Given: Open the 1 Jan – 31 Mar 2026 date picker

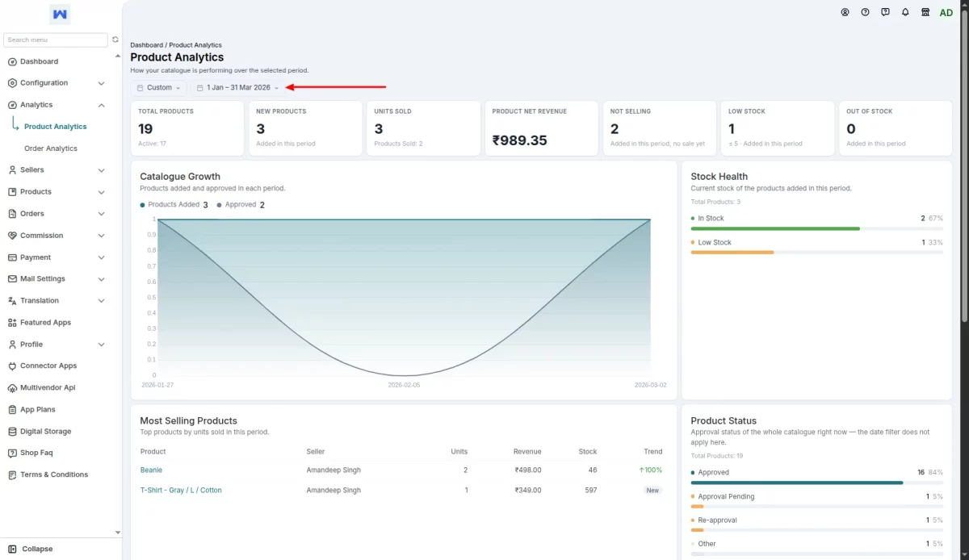Looking at the screenshot, I should pos(238,87).
